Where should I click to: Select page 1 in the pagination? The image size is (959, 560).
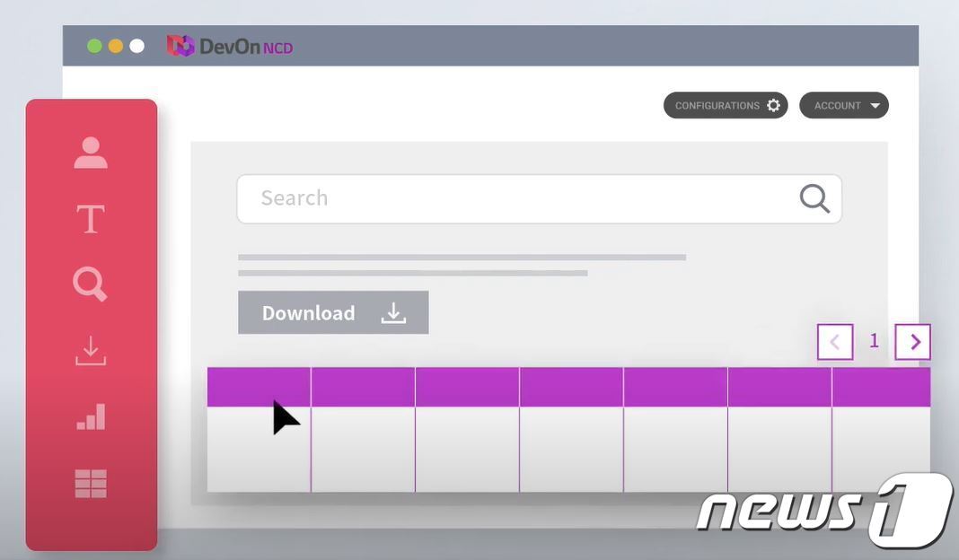coord(874,341)
